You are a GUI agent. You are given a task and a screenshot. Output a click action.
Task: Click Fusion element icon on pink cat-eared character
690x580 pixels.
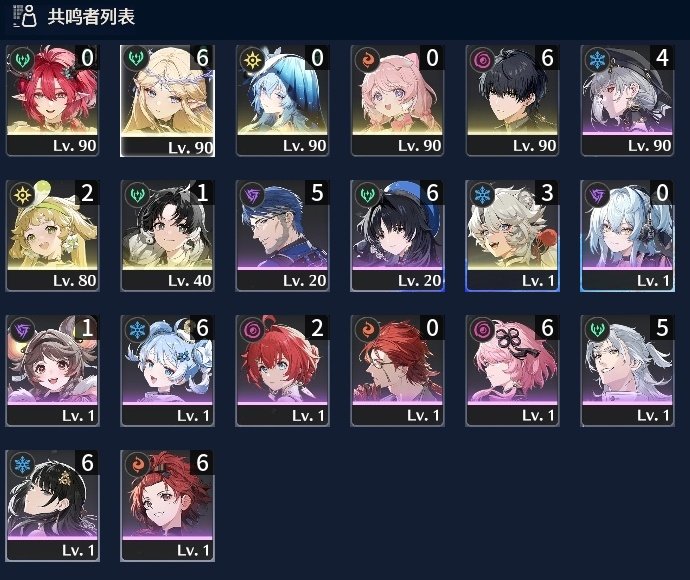point(367,59)
